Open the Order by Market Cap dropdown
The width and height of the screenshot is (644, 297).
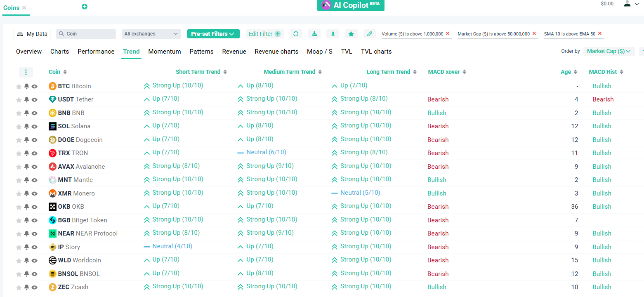[x=609, y=51]
